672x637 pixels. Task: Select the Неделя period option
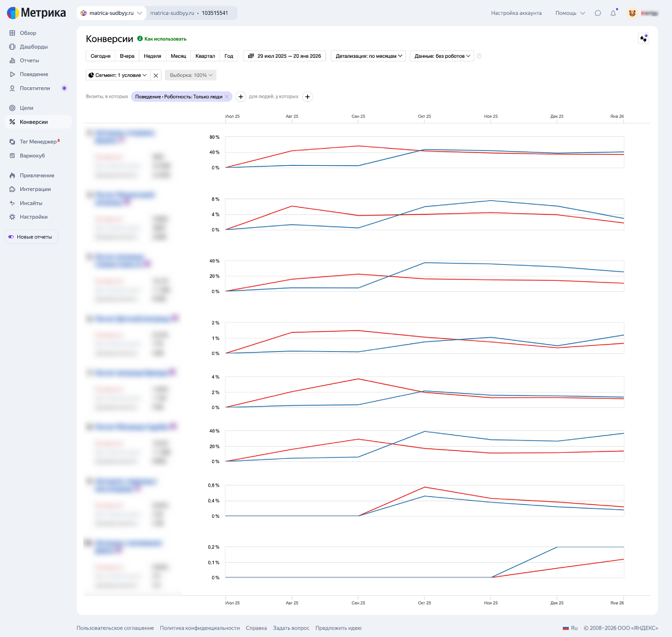pos(152,56)
